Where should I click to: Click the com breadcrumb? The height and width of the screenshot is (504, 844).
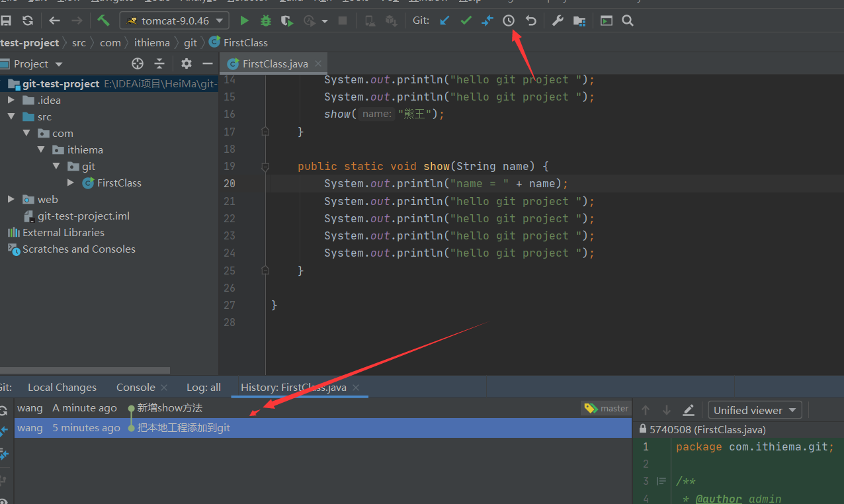pos(110,42)
